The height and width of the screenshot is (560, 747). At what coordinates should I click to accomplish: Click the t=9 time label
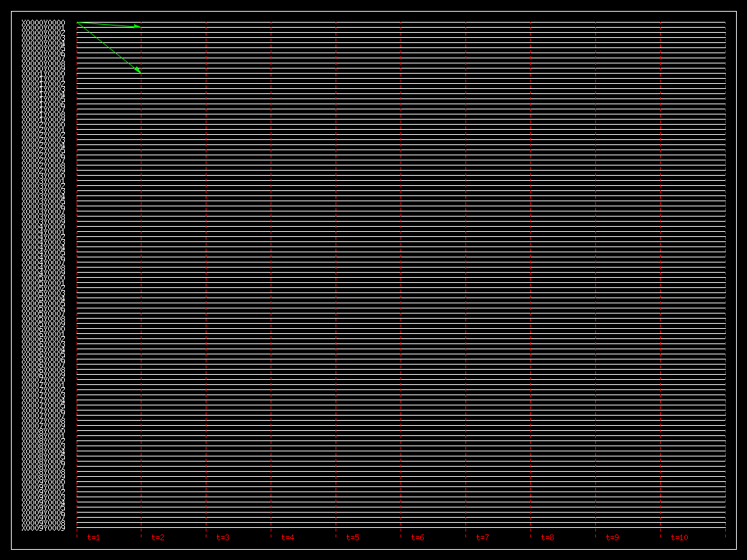point(613,538)
